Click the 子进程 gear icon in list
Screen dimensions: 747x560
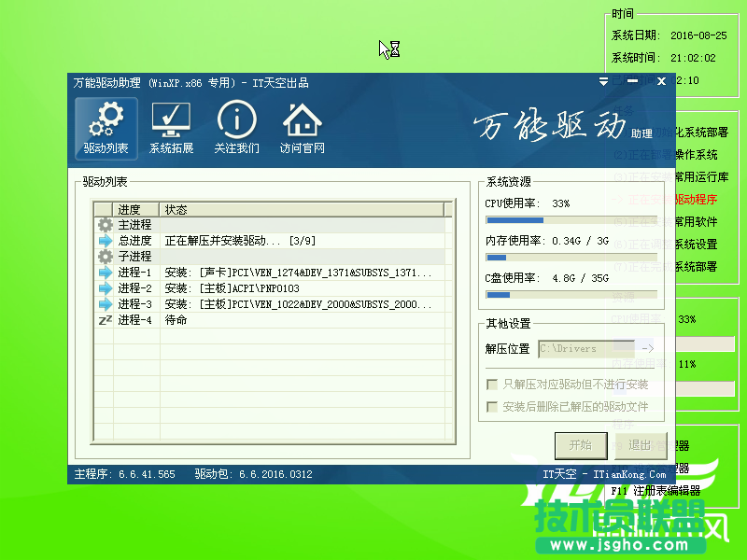click(x=105, y=257)
